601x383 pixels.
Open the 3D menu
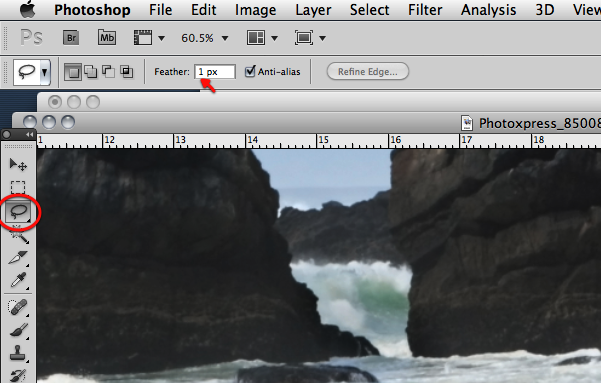point(545,10)
